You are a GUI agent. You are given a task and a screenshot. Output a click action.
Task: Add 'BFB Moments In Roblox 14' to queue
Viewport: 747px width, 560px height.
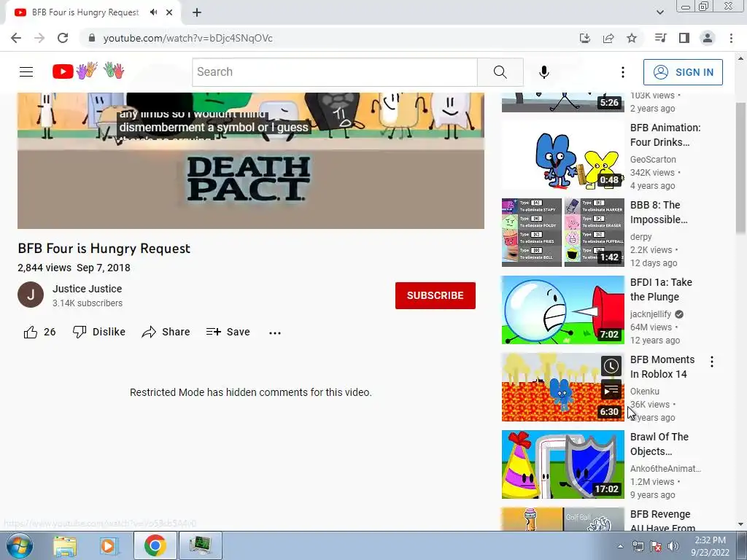(x=611, y=391)
